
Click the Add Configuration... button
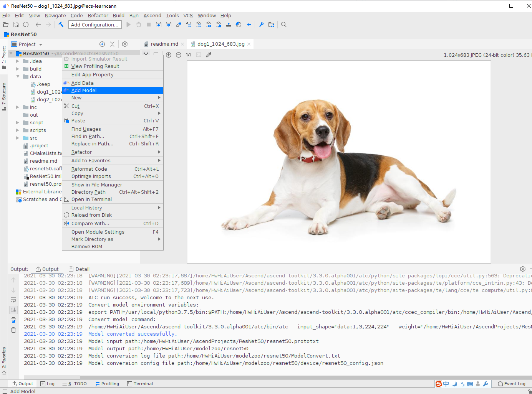[x=95, y=25]
